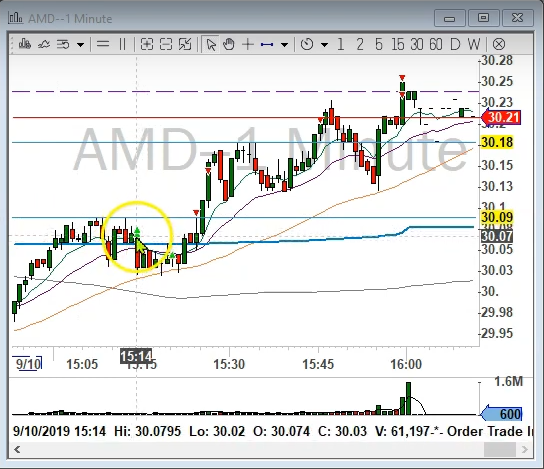The height and width of the screenshot is (469, 544).
Task: Click the 9/10 date label
Action: (28, 364)
